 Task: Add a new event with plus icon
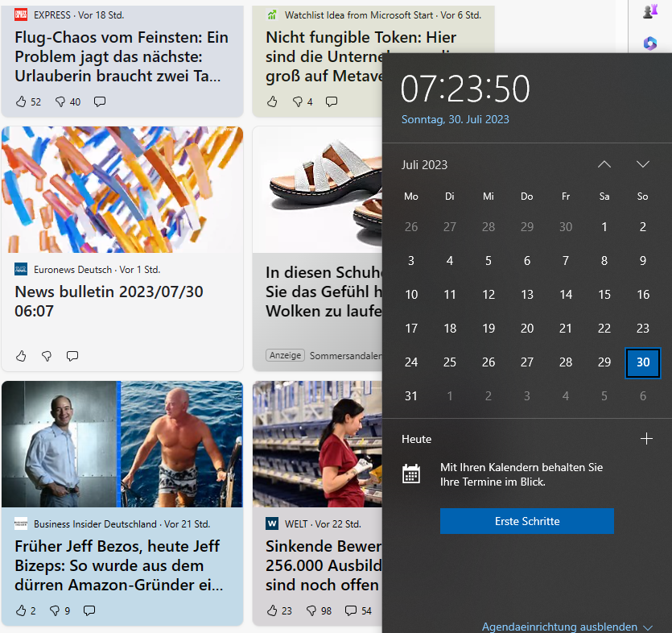pos(645,439)
